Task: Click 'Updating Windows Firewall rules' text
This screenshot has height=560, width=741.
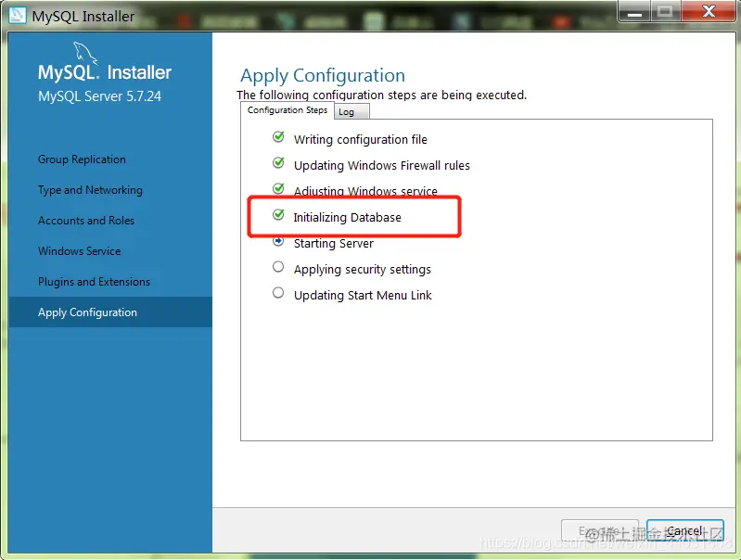Action: [x=382, y=166]
